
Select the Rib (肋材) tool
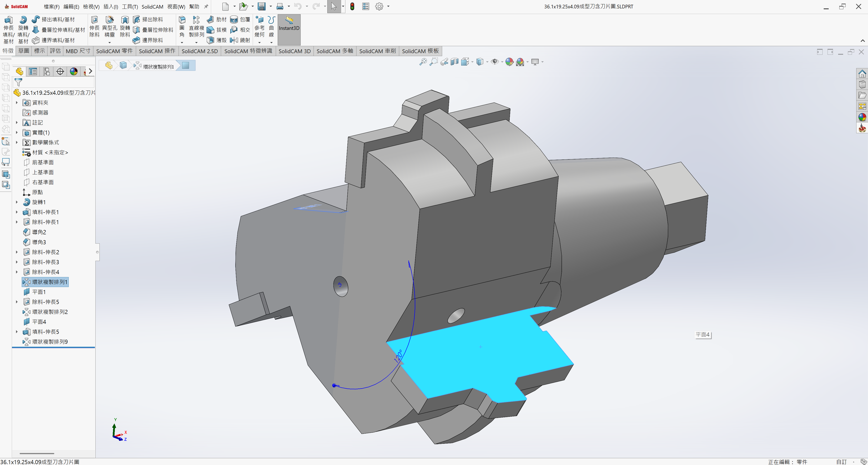click(x=217, y=19)
